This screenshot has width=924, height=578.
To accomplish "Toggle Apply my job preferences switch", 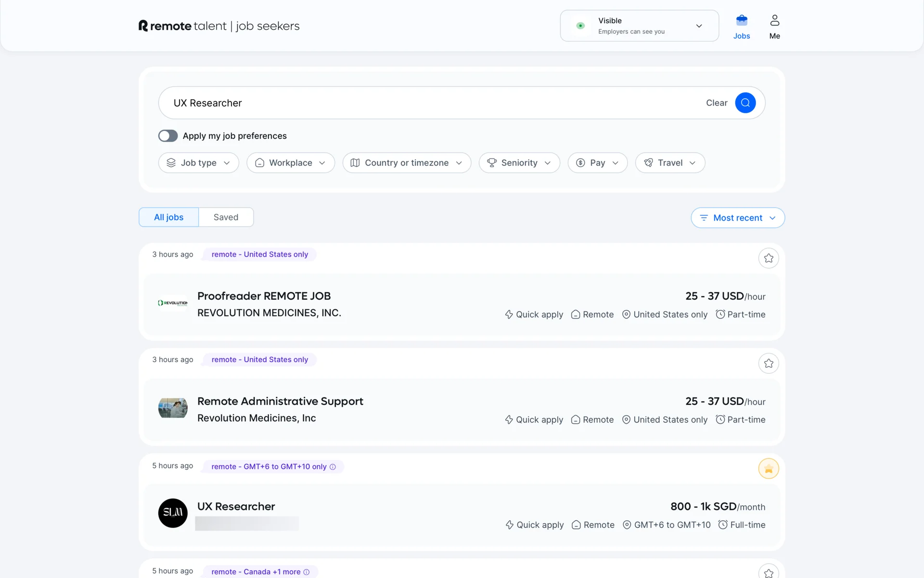I will tap(168, 136).
